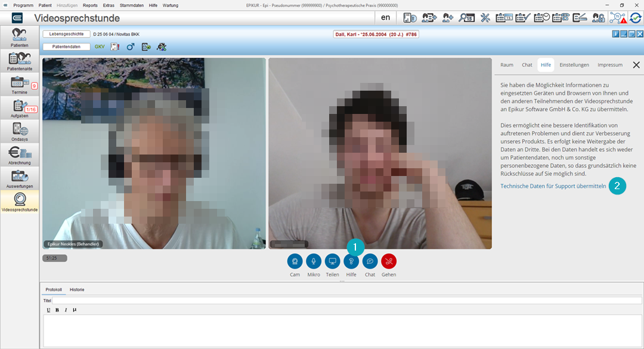Open the Auswertungen statistics module
The width and height of the screenshot is (644, 349).
pos(20,178)
